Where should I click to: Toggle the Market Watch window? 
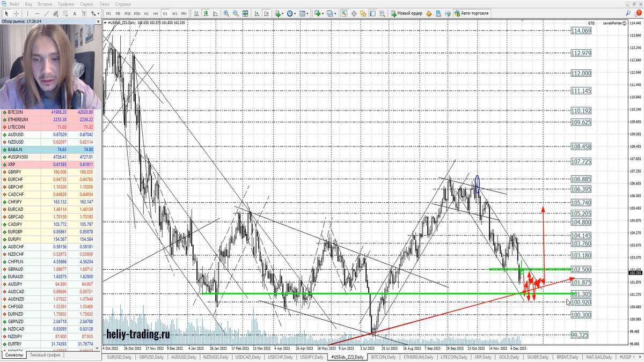pyautogui.click(x=345, y=13)
